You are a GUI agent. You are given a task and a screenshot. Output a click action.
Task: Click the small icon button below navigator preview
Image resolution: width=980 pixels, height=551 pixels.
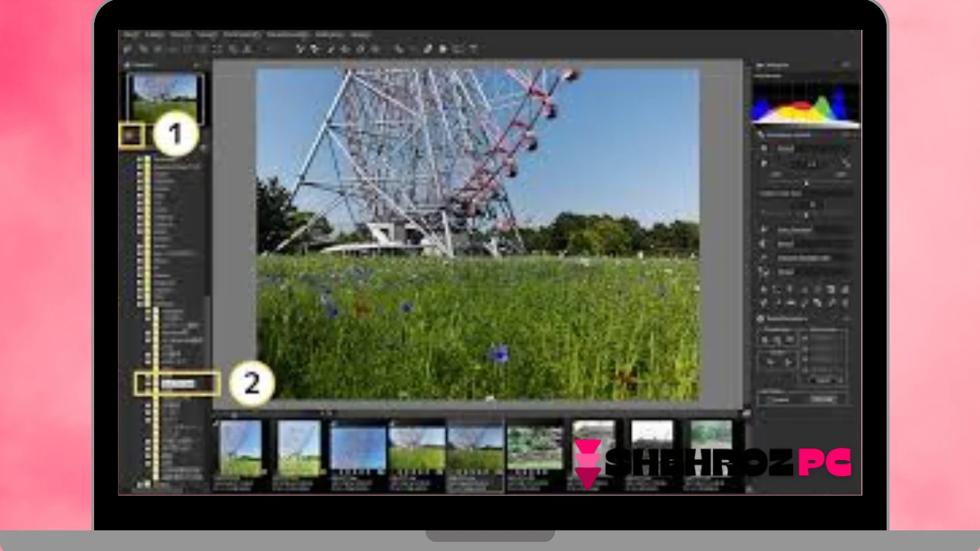pos(131,136)
